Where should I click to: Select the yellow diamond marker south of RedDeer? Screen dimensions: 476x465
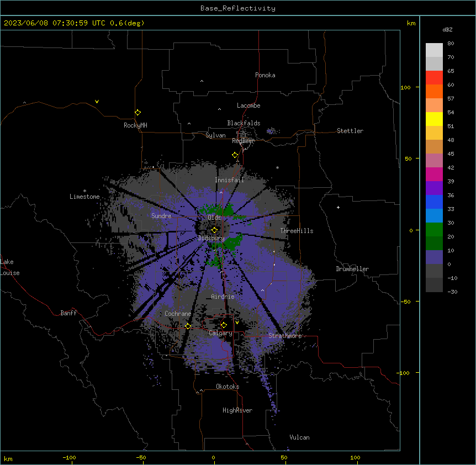(x=235, y=155)
